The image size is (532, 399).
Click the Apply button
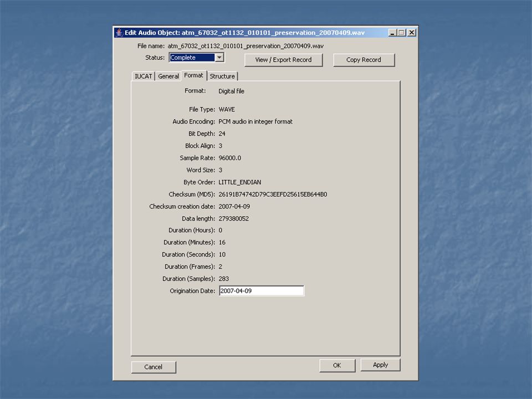pos(380,365)
